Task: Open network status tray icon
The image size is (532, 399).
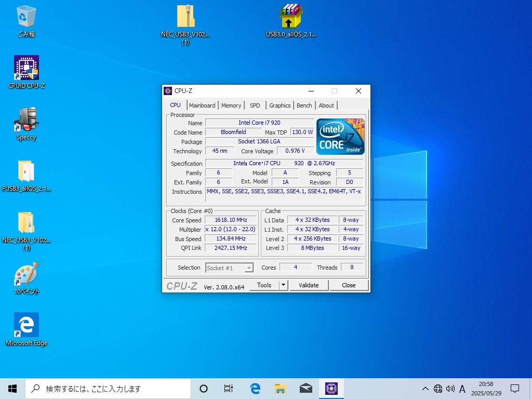Action: (438, 389)
